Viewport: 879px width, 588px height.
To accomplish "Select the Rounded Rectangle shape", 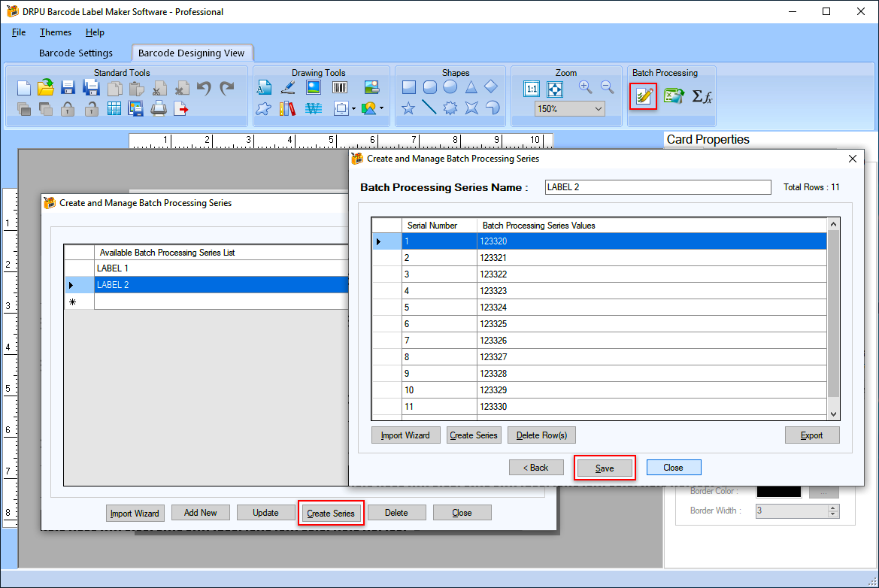I will click(x=430, y=87).
